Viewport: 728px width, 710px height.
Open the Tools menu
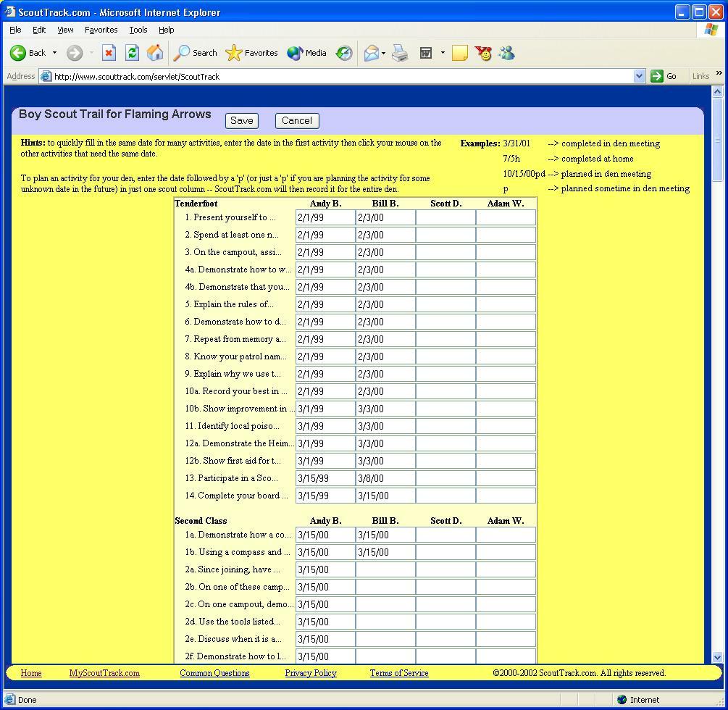(x=138, y=30)
